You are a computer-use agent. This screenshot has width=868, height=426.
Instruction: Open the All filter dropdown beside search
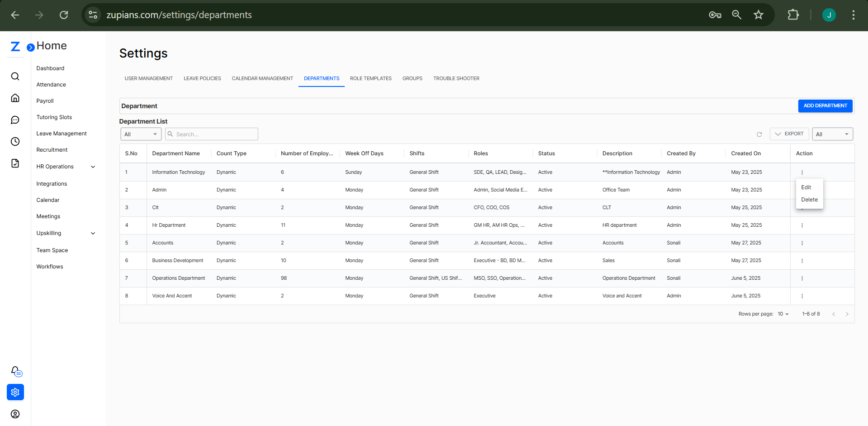(141, 134)
